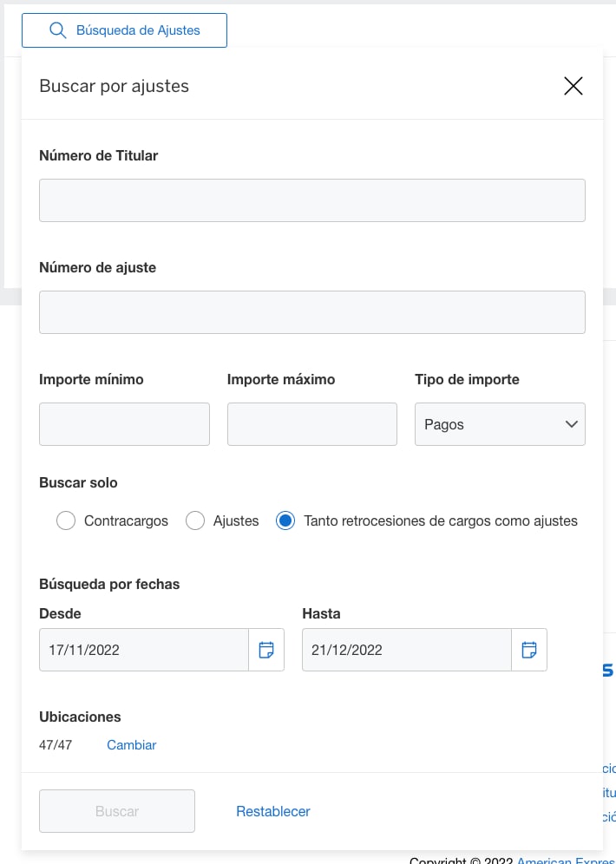Click the chevron on the Tipo de importe selector
Screen dimensions: 616x864
point(571,424)
